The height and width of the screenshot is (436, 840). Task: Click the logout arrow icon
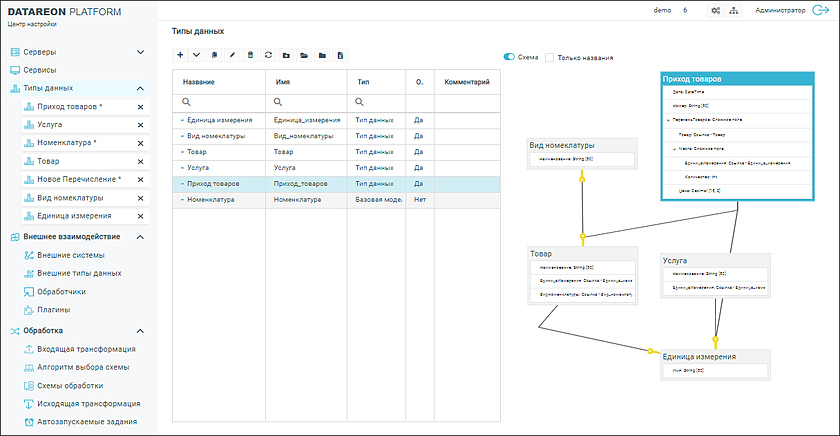(x=822, y=10)
